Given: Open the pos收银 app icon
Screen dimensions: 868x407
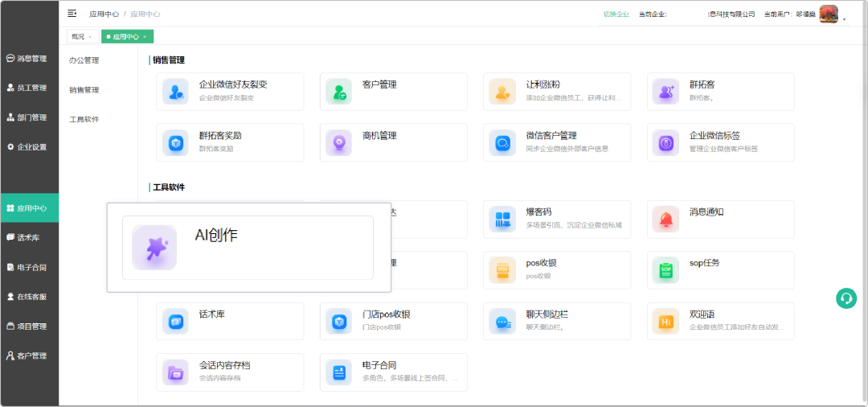Looking at the screenshot, I should point(502,270).
